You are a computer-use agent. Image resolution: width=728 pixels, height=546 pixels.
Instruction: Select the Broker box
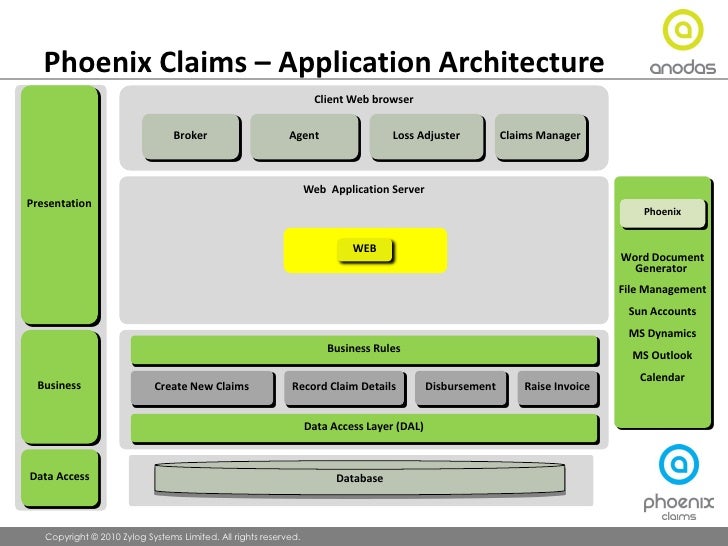pos(191,136)
